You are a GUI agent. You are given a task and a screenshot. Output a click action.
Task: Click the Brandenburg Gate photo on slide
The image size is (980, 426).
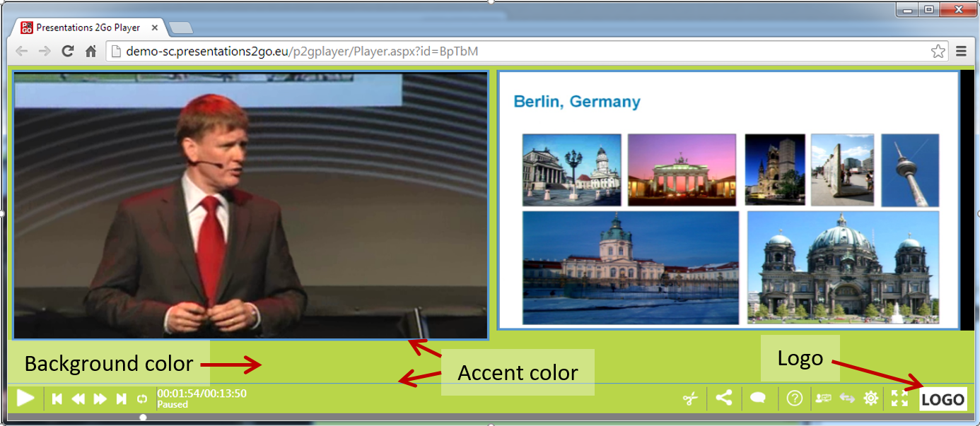[x=682, y=170]
